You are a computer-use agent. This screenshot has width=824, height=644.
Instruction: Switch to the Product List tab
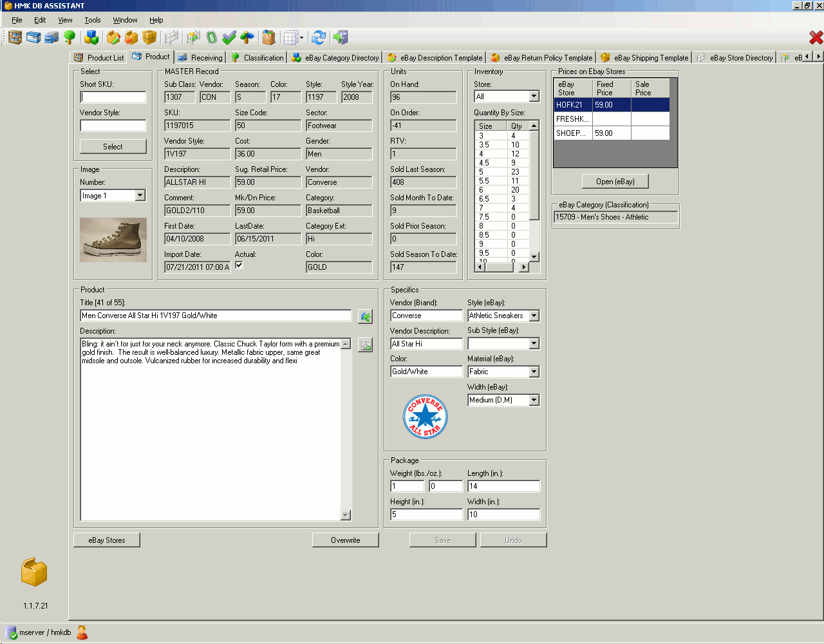click(98, 57)
